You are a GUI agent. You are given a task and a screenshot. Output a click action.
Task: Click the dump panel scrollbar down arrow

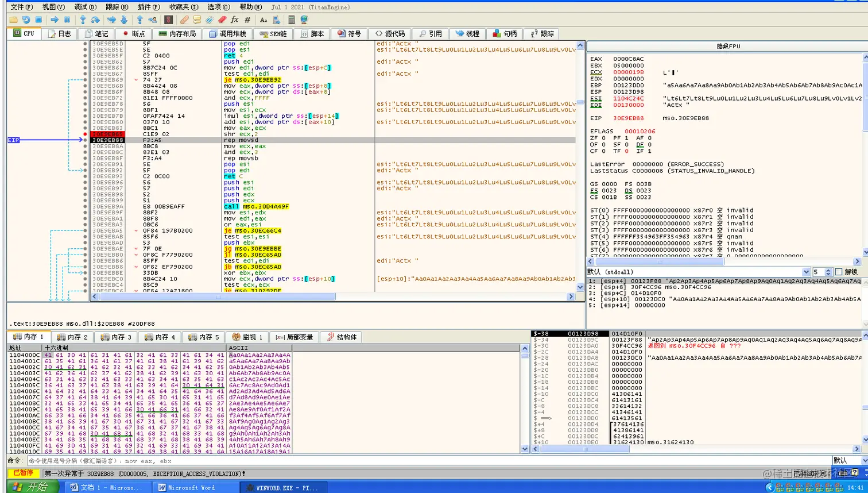click(x=524, y=449)
